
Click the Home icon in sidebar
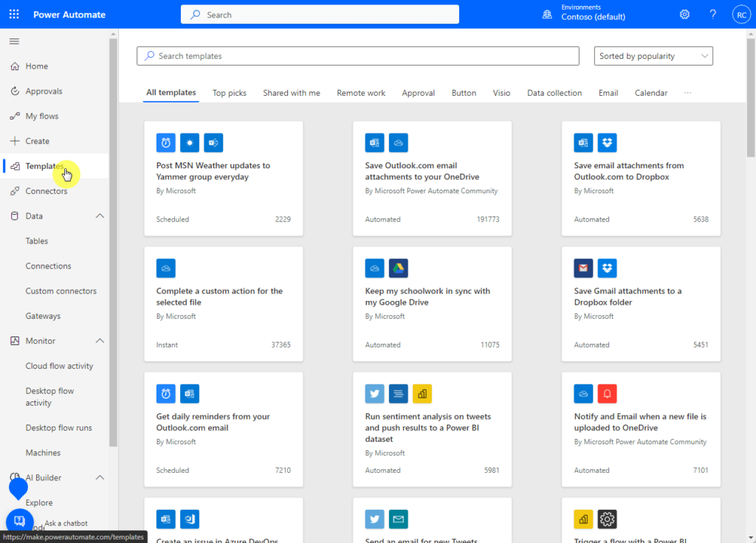(x=15, y=66)
